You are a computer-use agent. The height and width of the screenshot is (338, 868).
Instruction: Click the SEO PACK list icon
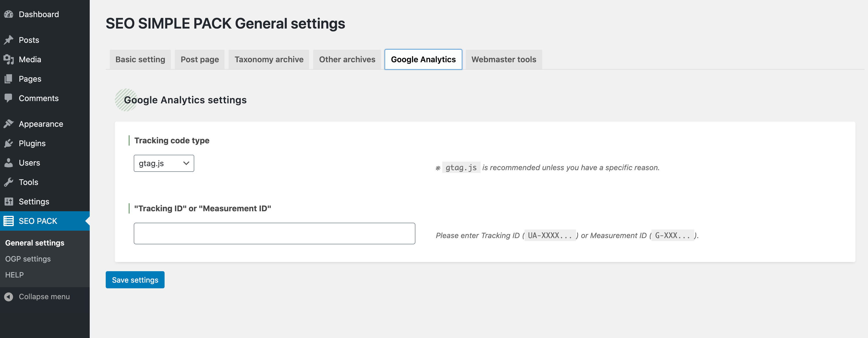point(9,221)
